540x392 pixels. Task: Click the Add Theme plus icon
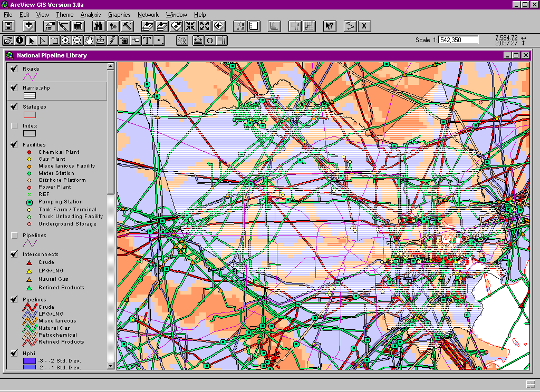[x=29, y=26]
